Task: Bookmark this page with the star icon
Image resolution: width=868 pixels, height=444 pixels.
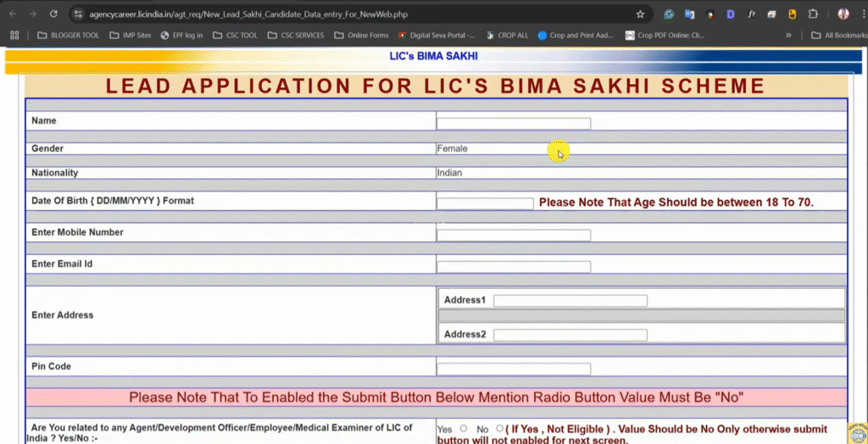Action: (640, 14)
